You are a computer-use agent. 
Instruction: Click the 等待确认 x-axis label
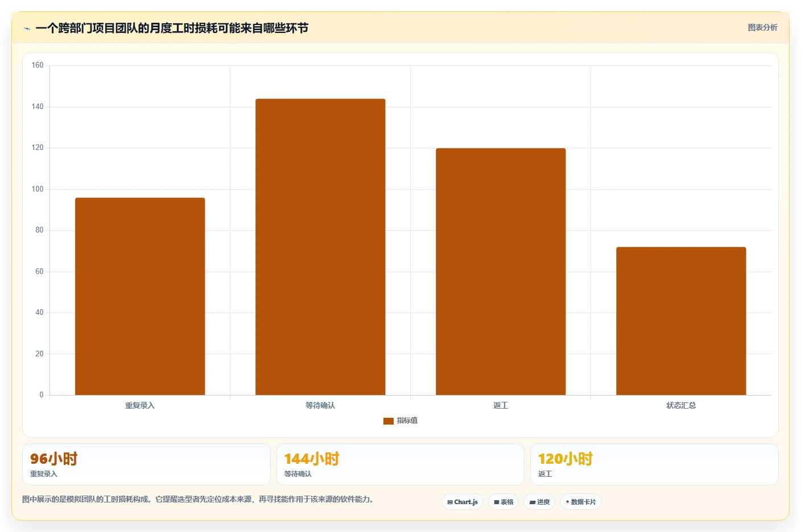(320, 405)
